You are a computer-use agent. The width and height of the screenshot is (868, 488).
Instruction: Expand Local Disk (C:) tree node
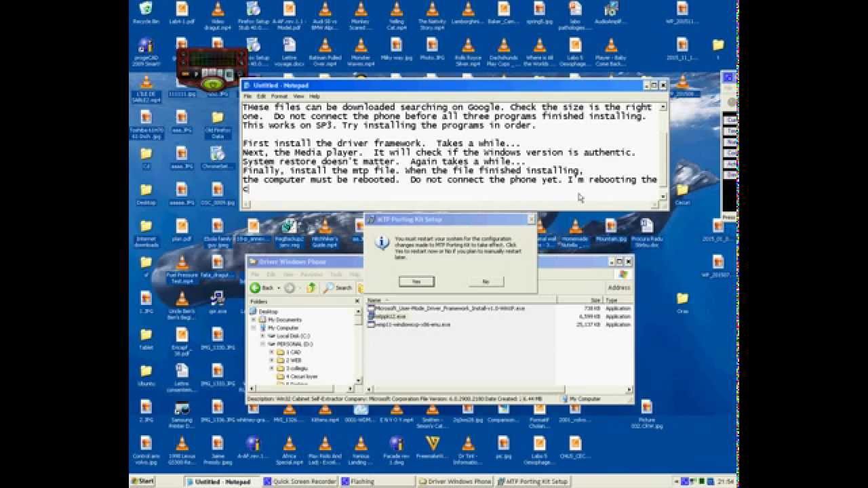[x=262, y=336]
